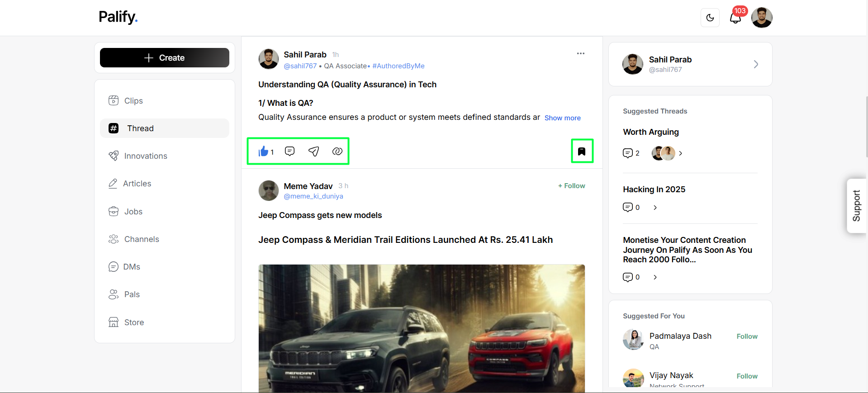Click the DMs chat bubble icon
Screen dimensions: 868x393
[x=113, y=267]
